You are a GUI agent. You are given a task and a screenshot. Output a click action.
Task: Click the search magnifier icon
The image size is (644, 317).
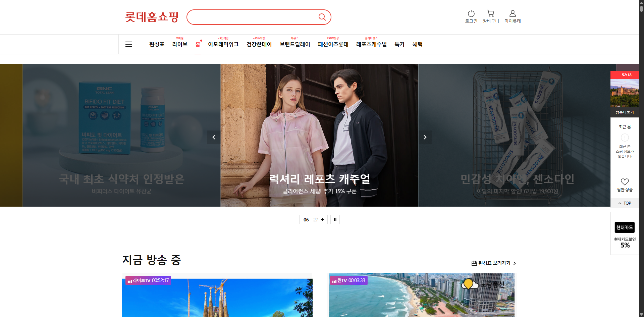pos(322,17)
